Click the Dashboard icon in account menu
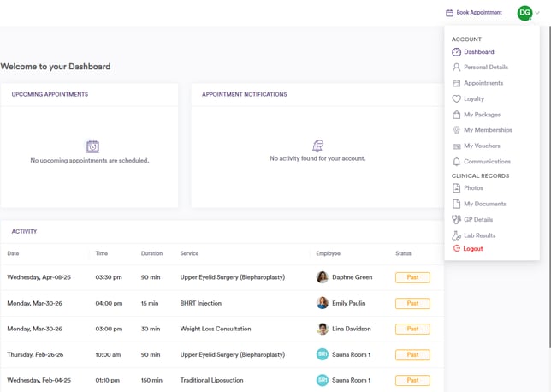This screenshot has height=392, width=551. tap(457, 52)
